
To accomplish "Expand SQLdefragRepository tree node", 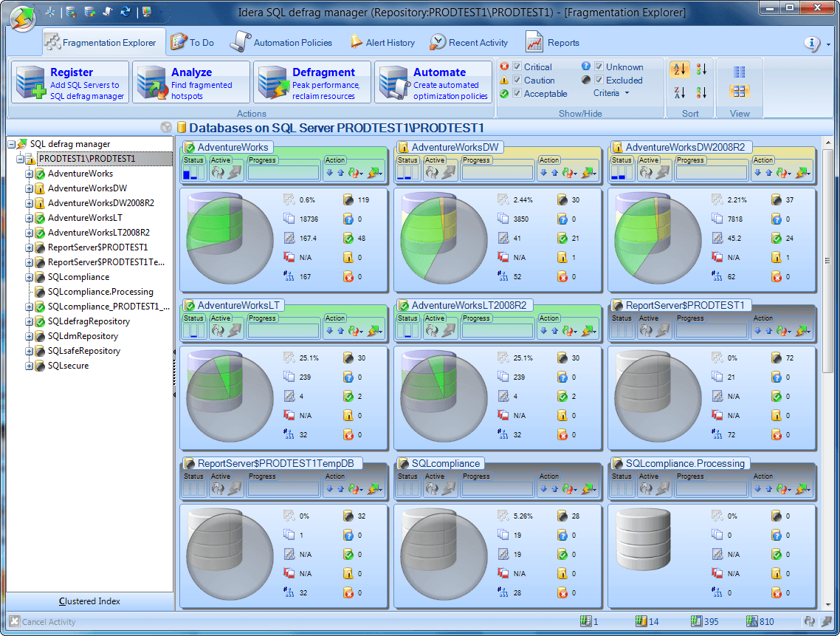I will [x=30, y=322].
